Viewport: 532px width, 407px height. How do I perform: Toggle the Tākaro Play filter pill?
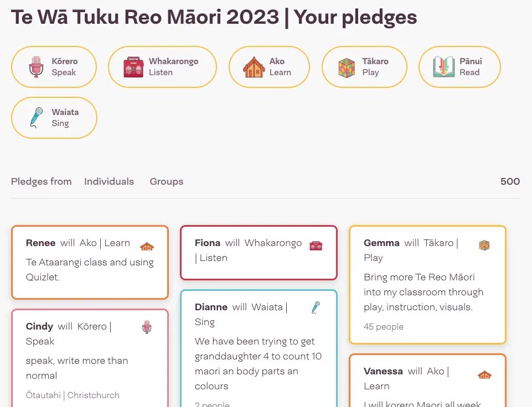(x=364, y=67)
